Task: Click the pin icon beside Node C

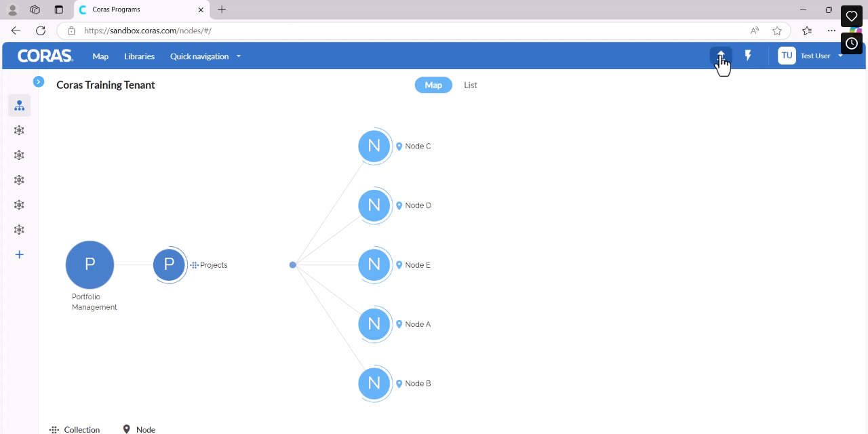Action: (x=399, y=146)
